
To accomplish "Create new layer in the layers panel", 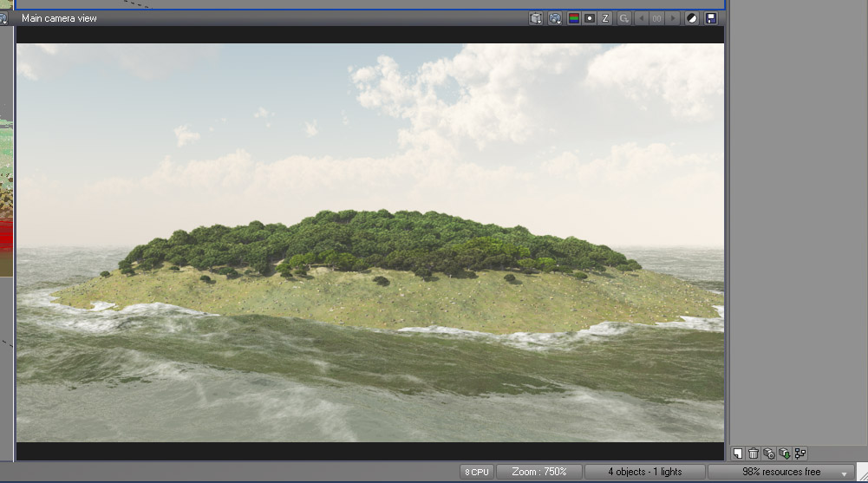I will coord(738,454).
